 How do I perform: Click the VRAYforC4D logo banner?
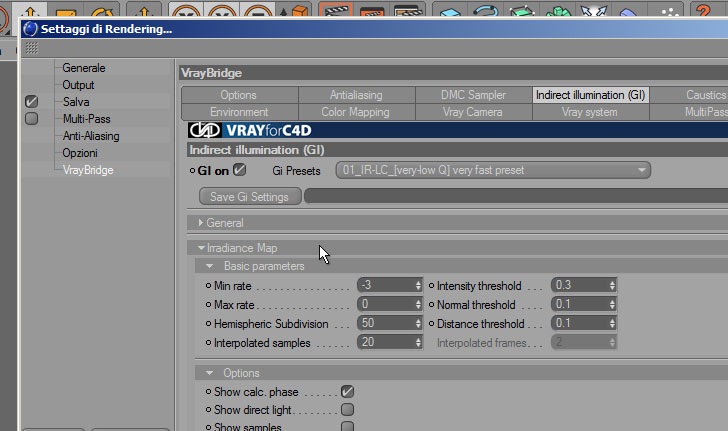(x=250, y=130)
